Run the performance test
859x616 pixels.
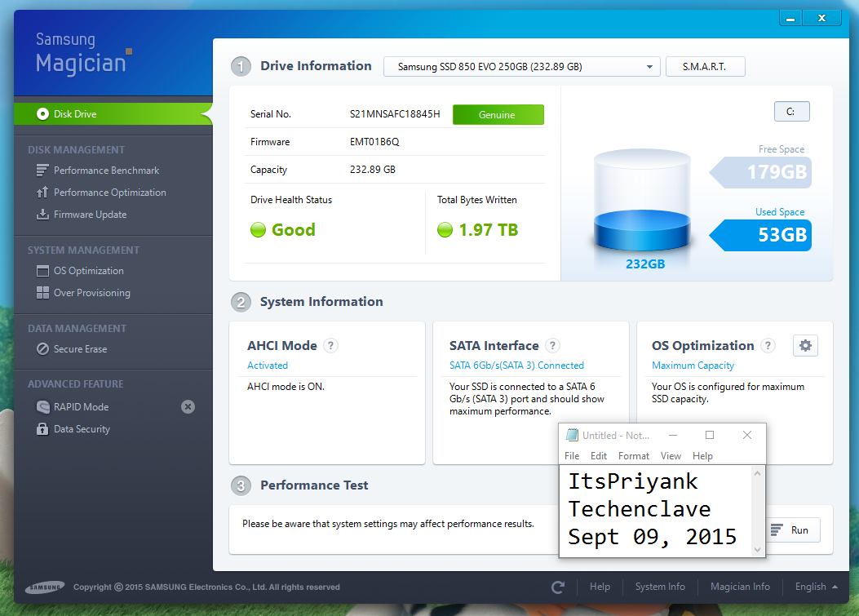pos(793,530)
